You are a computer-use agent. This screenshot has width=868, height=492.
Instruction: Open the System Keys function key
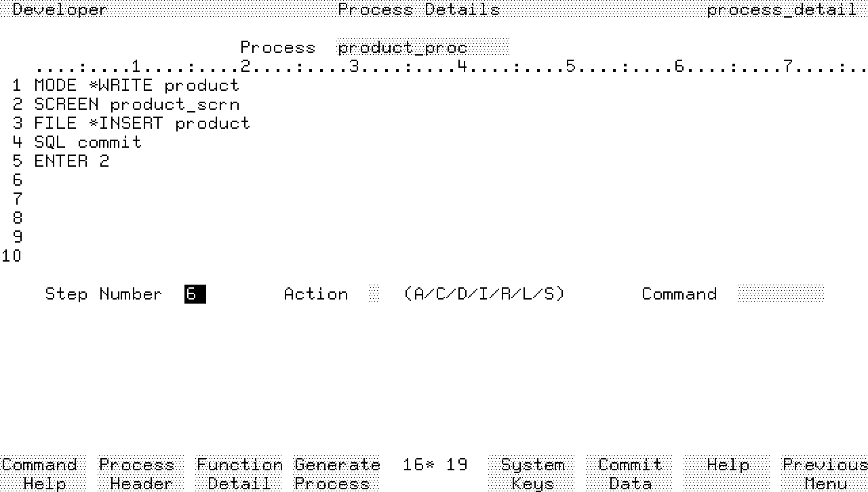[x=532, y=474]
